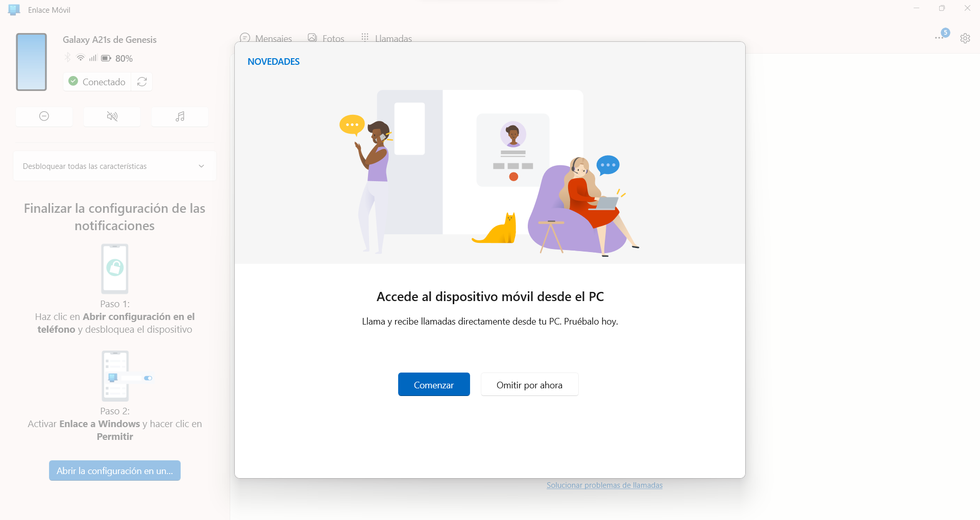Click the refresh connection icon
This screenshot has height=520, width=980.
pyautogui.click(x=142, y=82)
